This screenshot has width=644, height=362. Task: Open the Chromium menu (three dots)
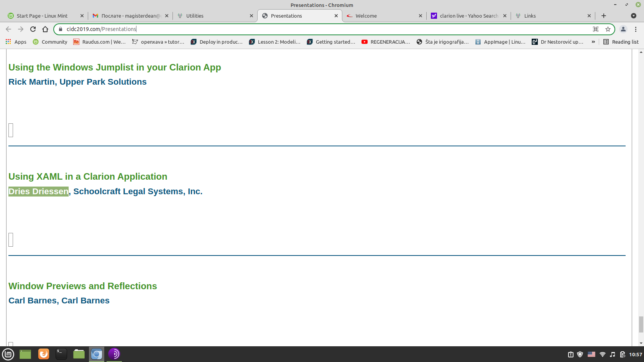pyautogui.click(x=636, y=29)
